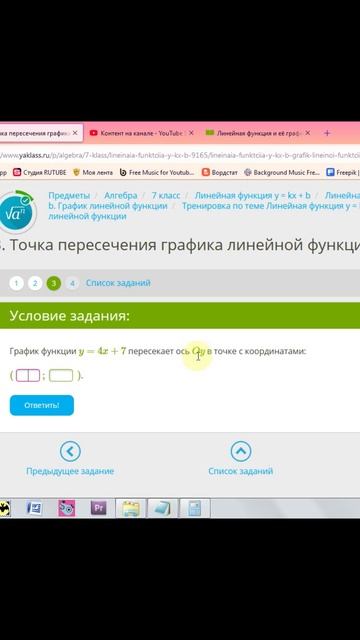Screen dimensions: 360x640
Task: Open the YouTube channel content tab
Action: [140, 133]
